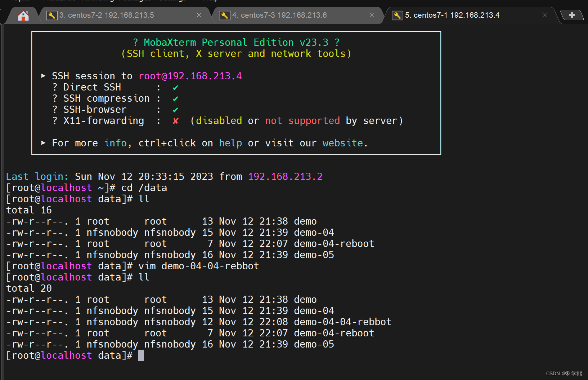Click the SSH key icon on centos7-1 tab
Viewport: 588px width, 380px height.
click(x=398, y=16)
